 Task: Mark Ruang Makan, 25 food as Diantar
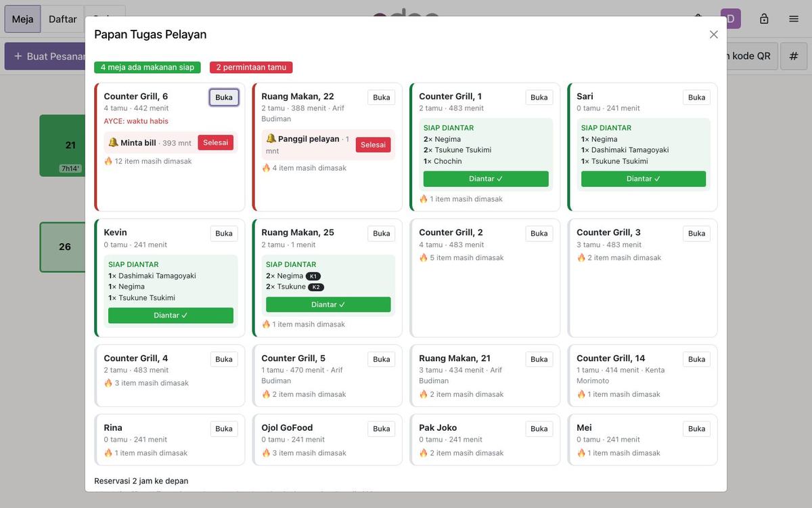coord(328,305)
